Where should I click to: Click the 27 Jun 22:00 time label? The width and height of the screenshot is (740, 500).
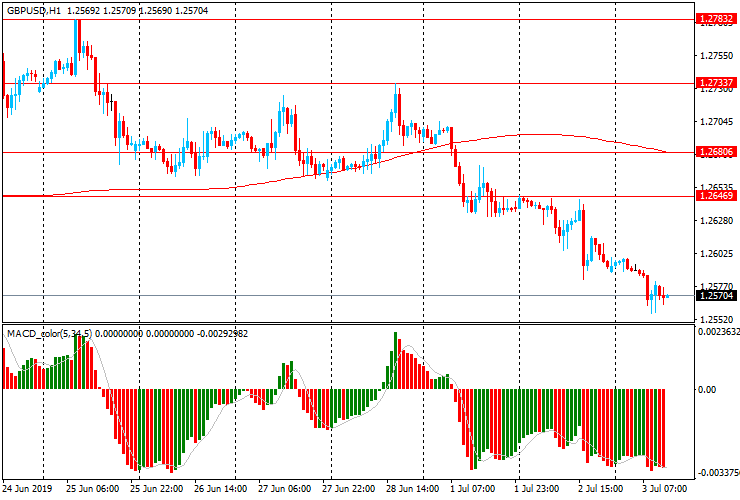coord(349,488)
